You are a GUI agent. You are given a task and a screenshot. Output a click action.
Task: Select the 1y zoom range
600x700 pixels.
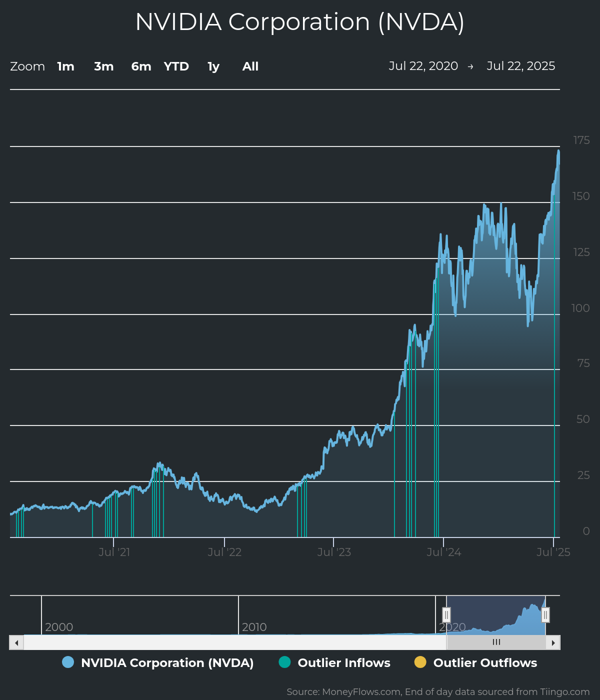[213, 66]
